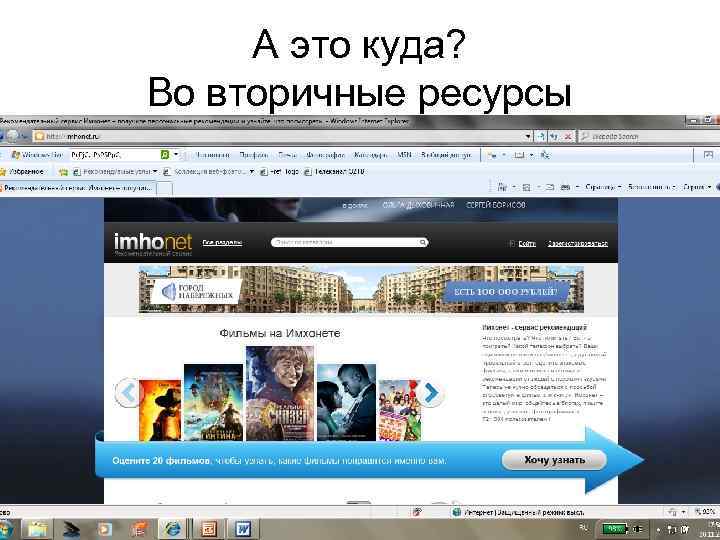Image resolution: width=720 pixels, height=540 pixels.
Task: Click the Зарегистрироваться link
Action: coord(578,243)
